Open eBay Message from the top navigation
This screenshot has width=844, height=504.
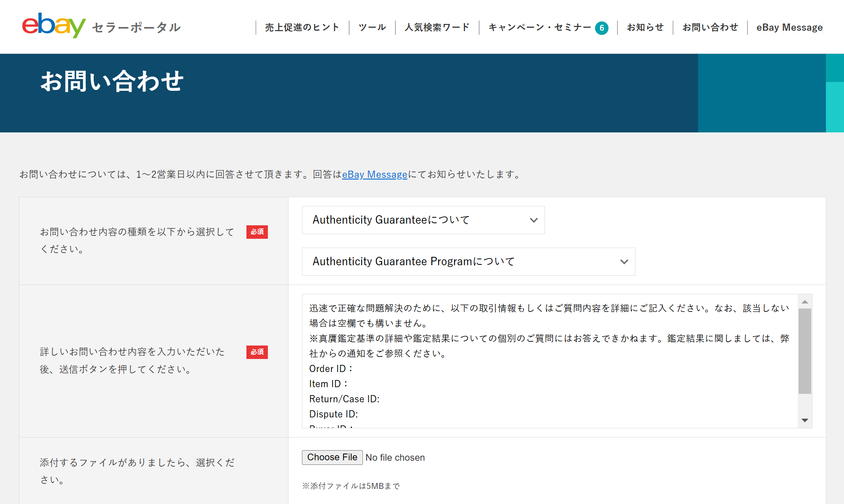(x=789, y=27)
